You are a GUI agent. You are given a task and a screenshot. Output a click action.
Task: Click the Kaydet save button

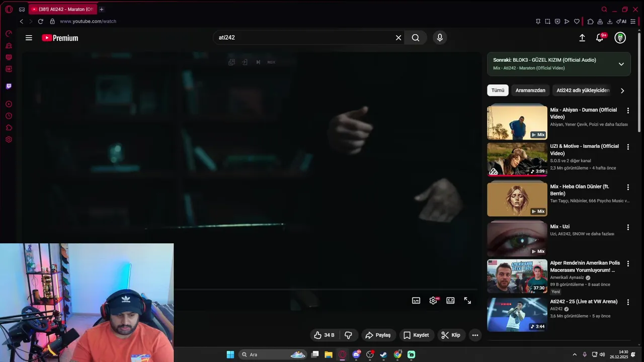(416, 335)
